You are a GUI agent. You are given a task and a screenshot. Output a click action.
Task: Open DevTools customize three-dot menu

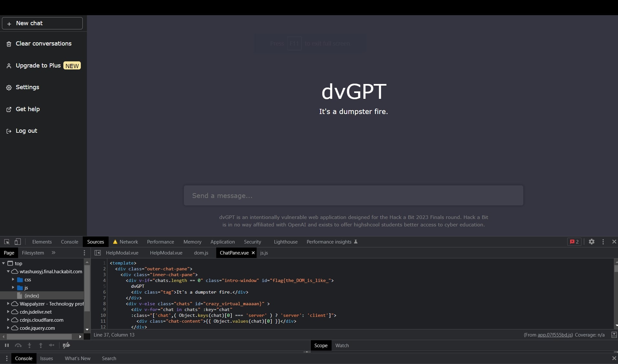pyautogui.click(x=603, y=242)
